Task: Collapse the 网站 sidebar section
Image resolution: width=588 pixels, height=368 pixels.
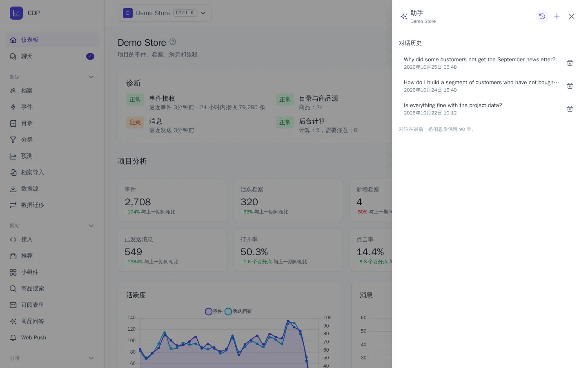Action: [91, 226]
